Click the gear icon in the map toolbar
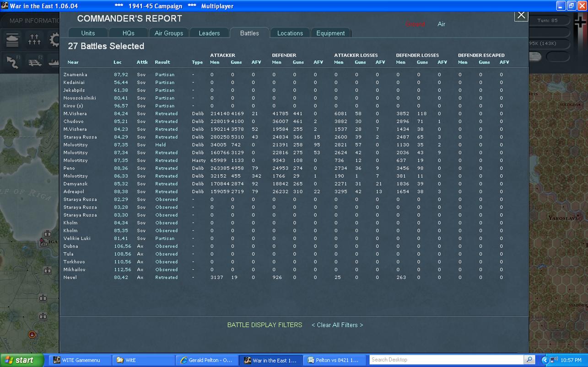 [x=54, y=40]
